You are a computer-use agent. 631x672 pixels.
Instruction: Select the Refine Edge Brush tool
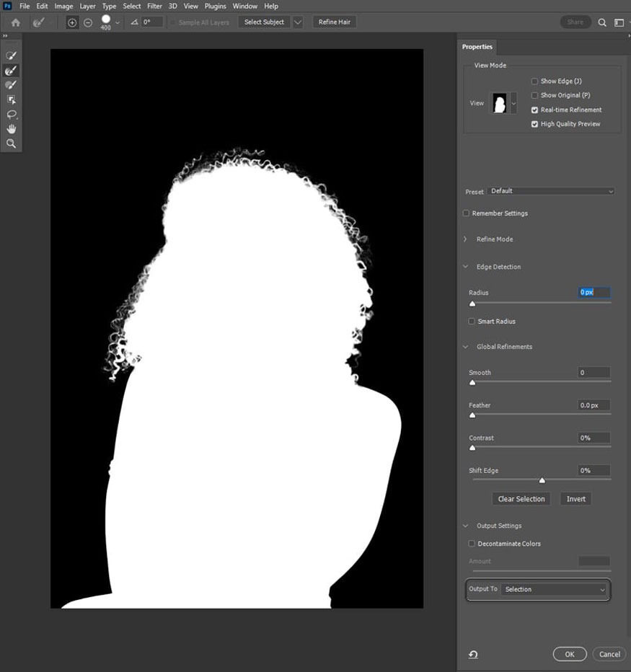[11, 70]
